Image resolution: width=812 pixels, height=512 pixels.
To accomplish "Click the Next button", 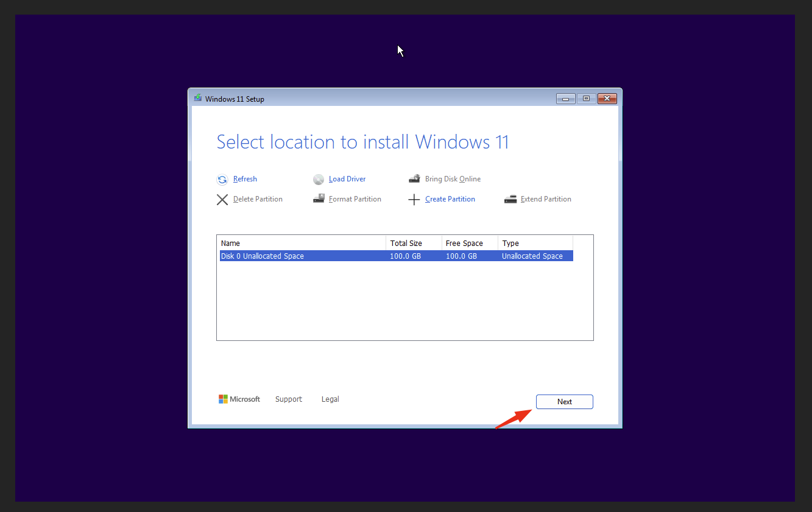I will (564, 402).
